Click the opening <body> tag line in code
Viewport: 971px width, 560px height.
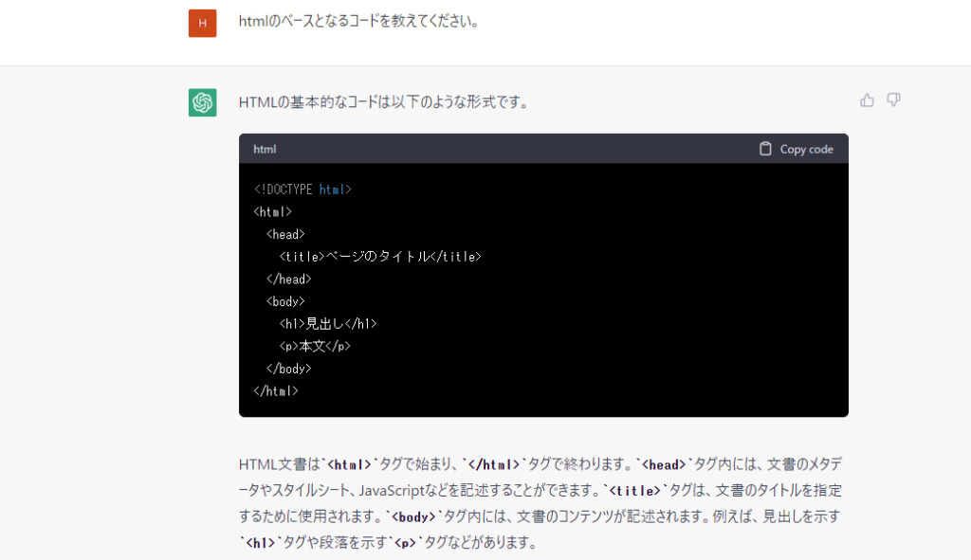[x=285, y=301]
